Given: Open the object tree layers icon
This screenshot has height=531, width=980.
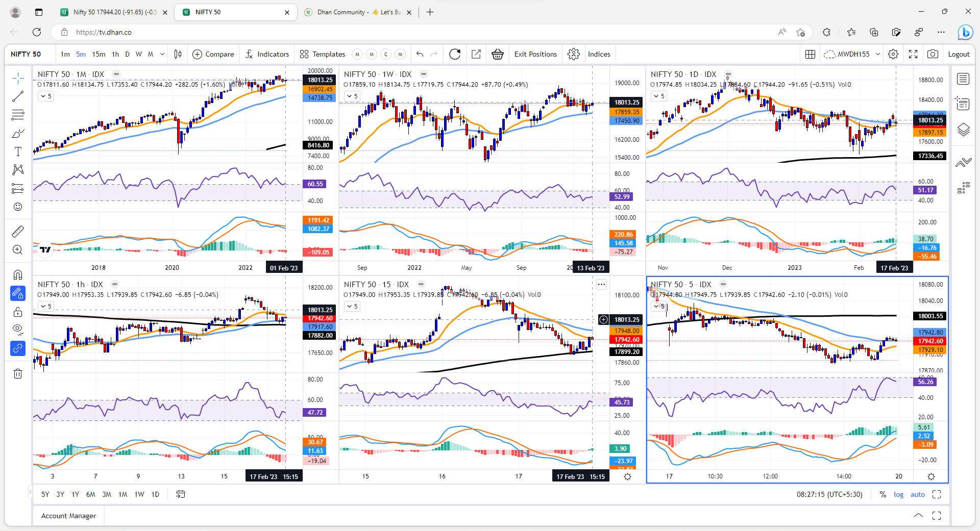Looking at the screenshot, I should [x=963, y=130].
